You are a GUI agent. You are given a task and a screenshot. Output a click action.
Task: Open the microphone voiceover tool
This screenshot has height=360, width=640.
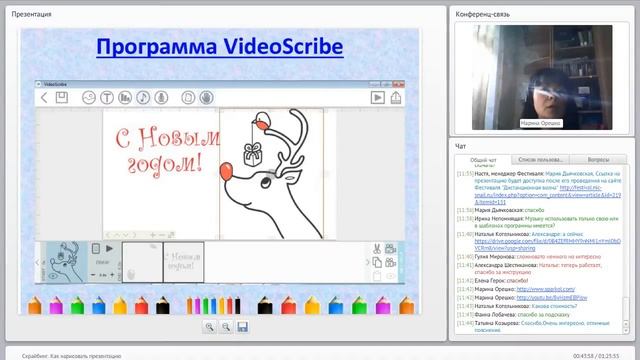[x=161, y=98]
